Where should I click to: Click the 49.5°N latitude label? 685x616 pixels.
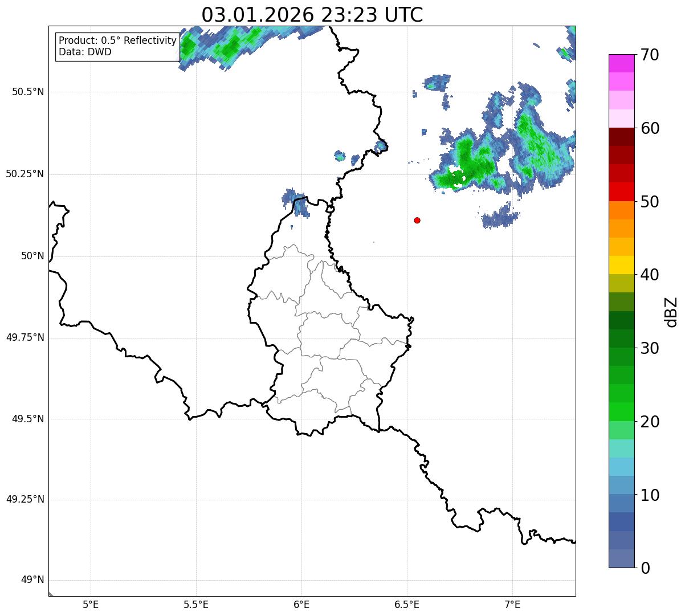click(x=28, y=419)
